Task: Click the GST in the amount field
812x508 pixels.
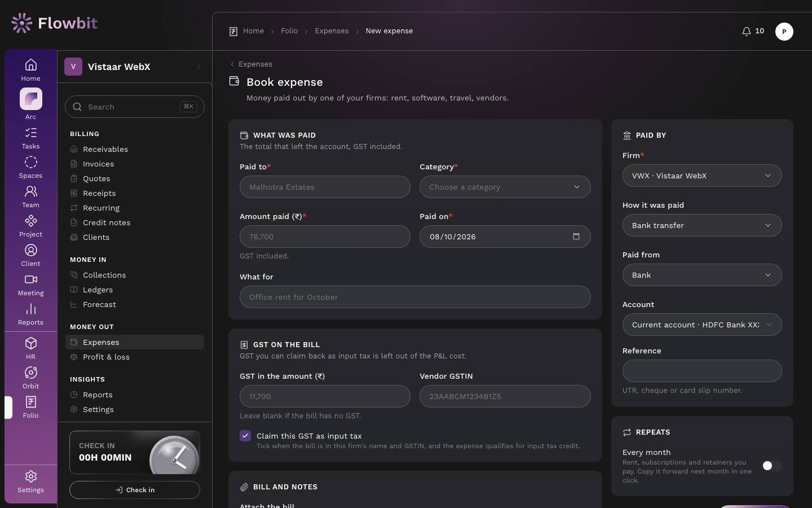Action: point(325,396)
